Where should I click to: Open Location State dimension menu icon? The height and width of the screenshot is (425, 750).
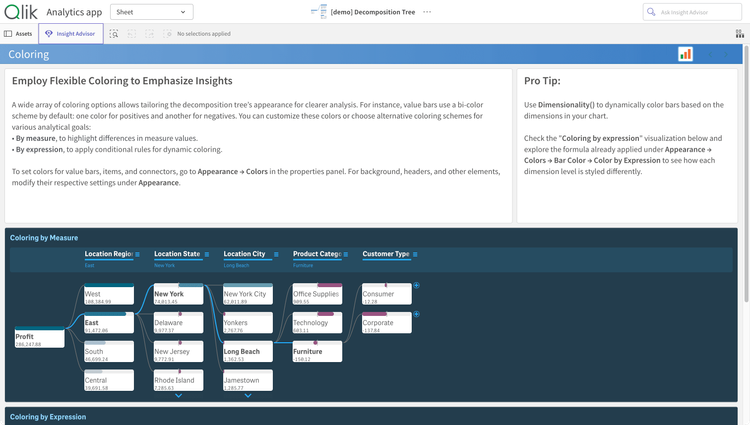click(207, 254)
